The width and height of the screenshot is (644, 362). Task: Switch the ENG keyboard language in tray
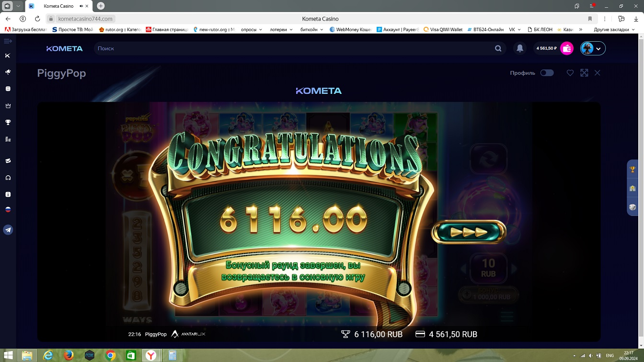[x=610, y=356]
